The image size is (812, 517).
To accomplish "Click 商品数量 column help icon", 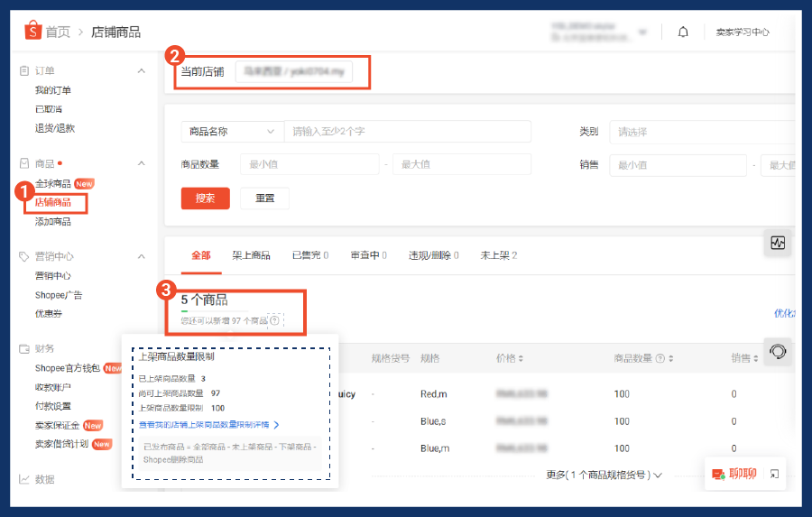I will click(660, 358).
